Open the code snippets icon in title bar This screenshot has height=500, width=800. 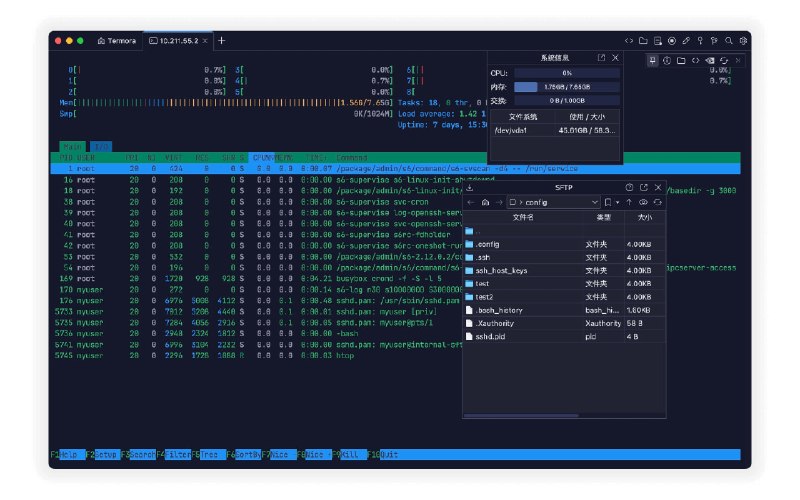click(x=629, y=41)
